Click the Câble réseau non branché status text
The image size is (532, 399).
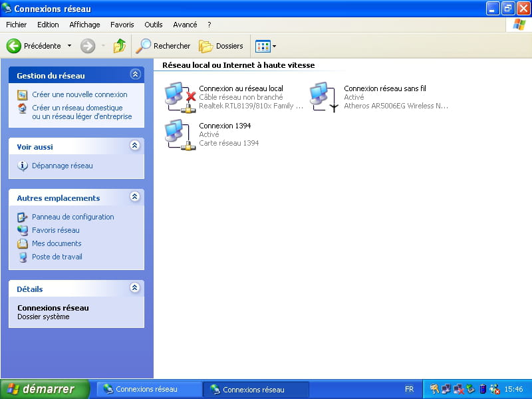[241, 97]
